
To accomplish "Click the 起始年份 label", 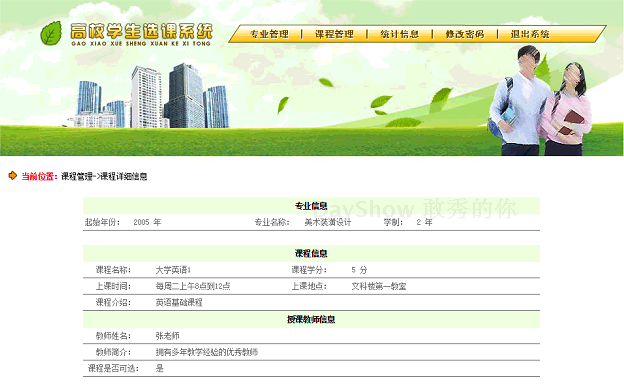I will pos(102,222).
